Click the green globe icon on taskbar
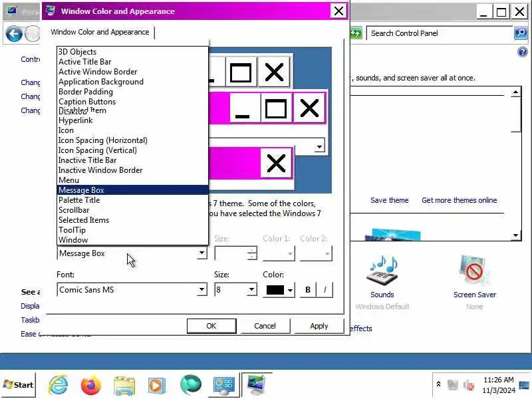 pyautogui.click(x=190, y=385)
